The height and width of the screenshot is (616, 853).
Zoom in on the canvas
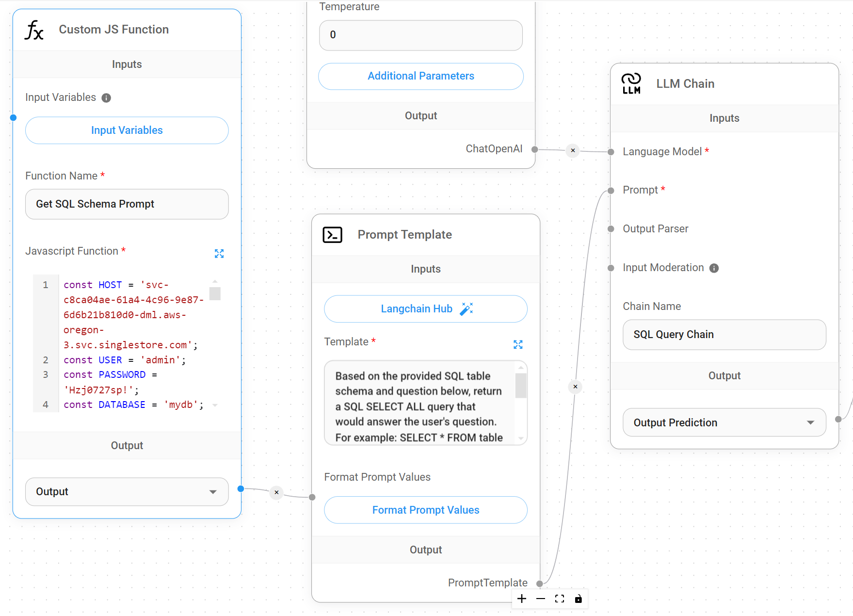click(522, 599)
